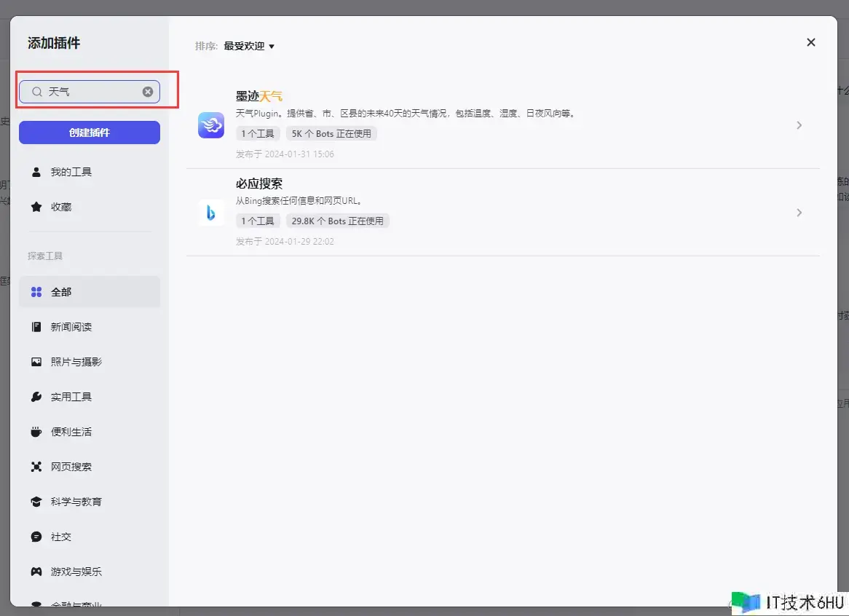The image size is (849, 616).
Task: Expand 必应搜索 plugin using right arrow
Action: click(799, 213)
